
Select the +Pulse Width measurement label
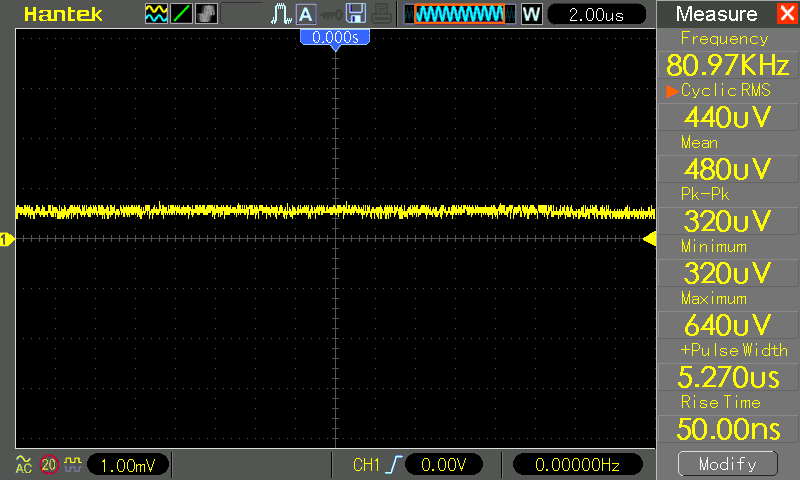[734, 350]
